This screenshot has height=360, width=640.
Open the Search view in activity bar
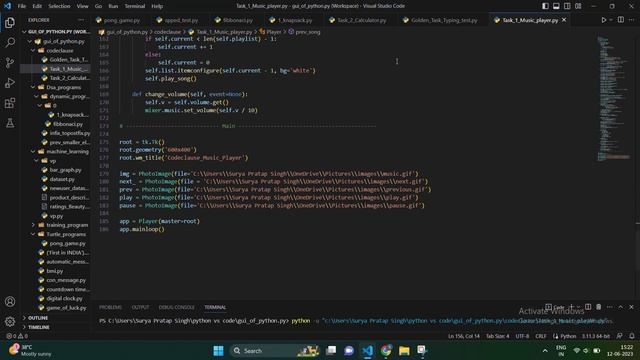point(10,42)
